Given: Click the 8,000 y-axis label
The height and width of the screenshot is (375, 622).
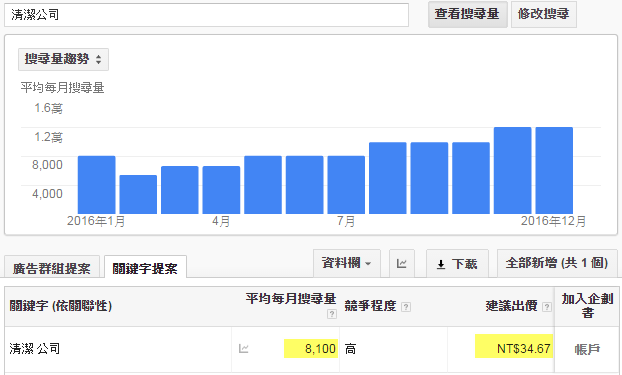Looking at the screenshot, I should point(47,165).
